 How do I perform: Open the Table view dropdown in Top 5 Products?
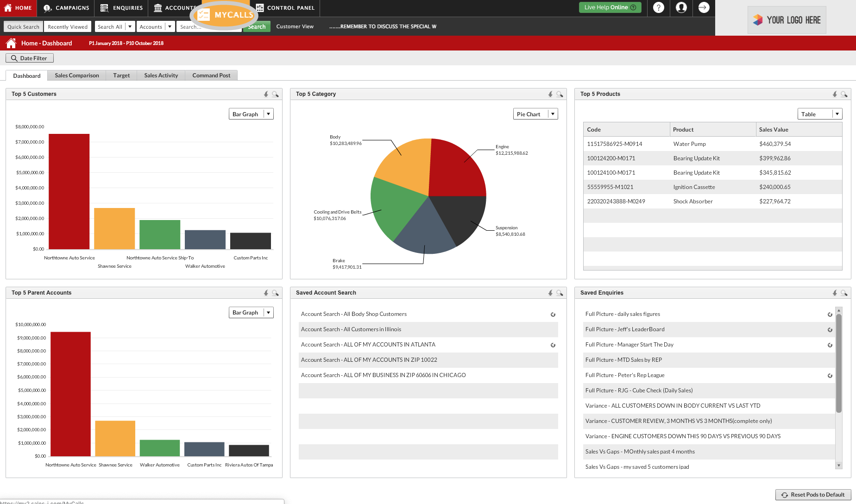point(837,114)
